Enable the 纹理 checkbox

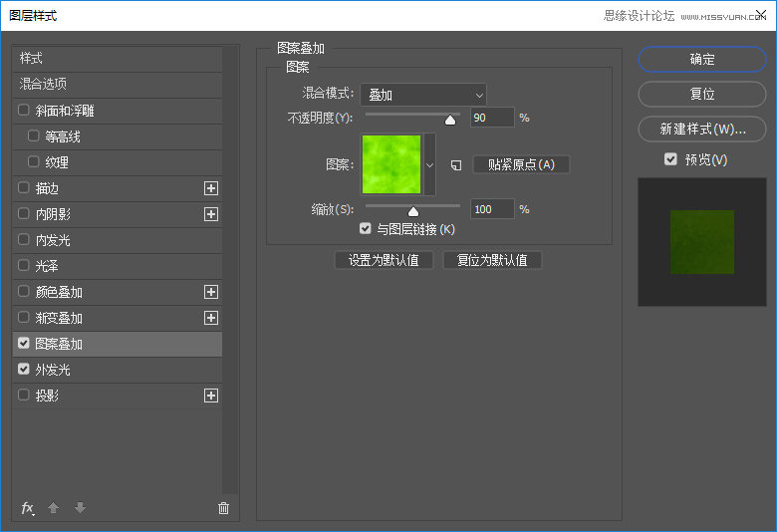click(x=33, y=161)
